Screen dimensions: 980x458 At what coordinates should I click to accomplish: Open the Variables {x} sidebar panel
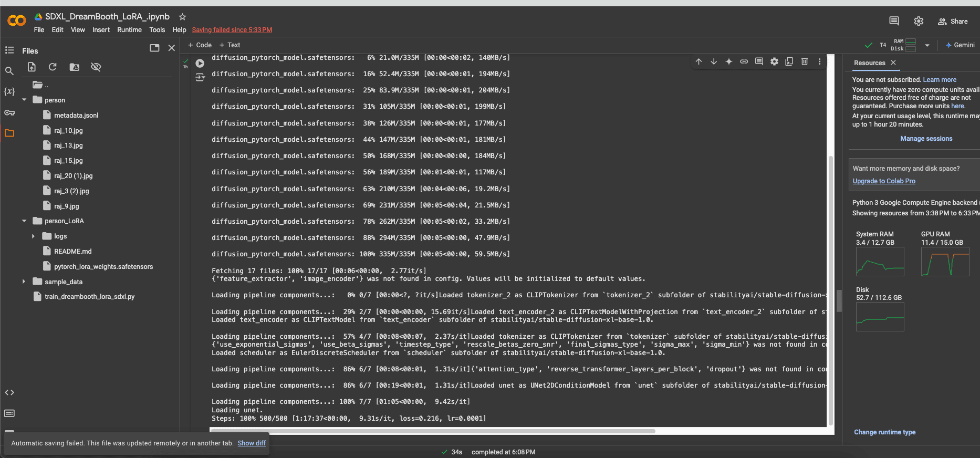(9, 91)
